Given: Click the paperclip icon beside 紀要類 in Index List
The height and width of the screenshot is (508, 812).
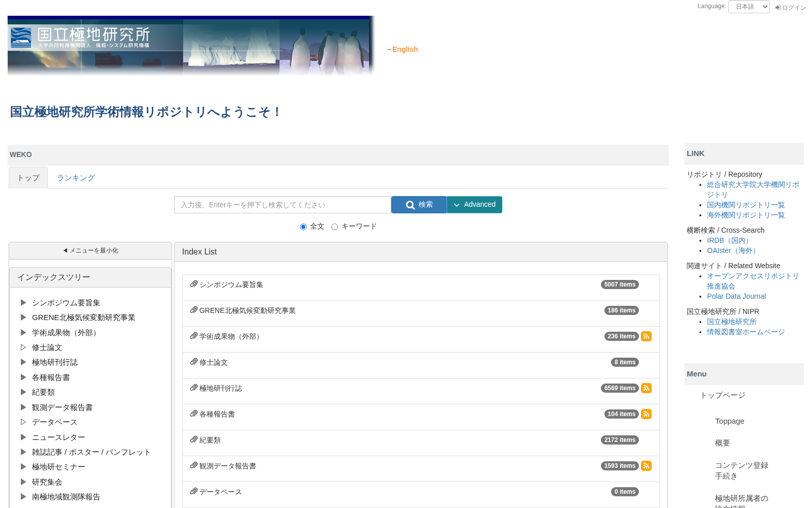Looking at the screenshot, I should (194, 439).
